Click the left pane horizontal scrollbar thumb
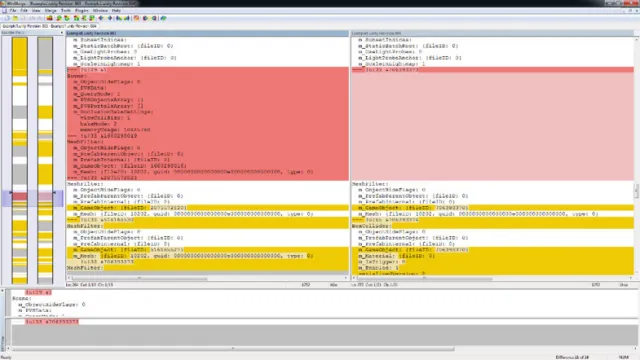640x360 pixels. pos(140,279)
